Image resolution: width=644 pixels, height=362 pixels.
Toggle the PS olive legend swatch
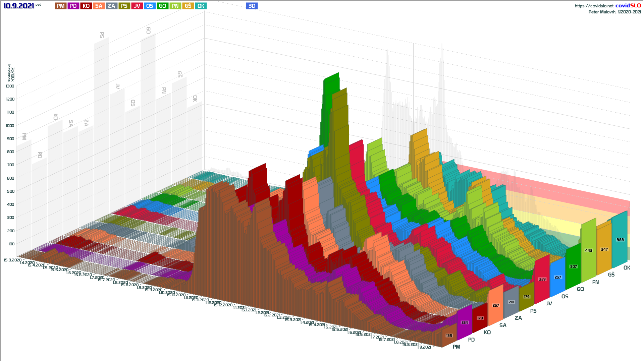point(124,6)
